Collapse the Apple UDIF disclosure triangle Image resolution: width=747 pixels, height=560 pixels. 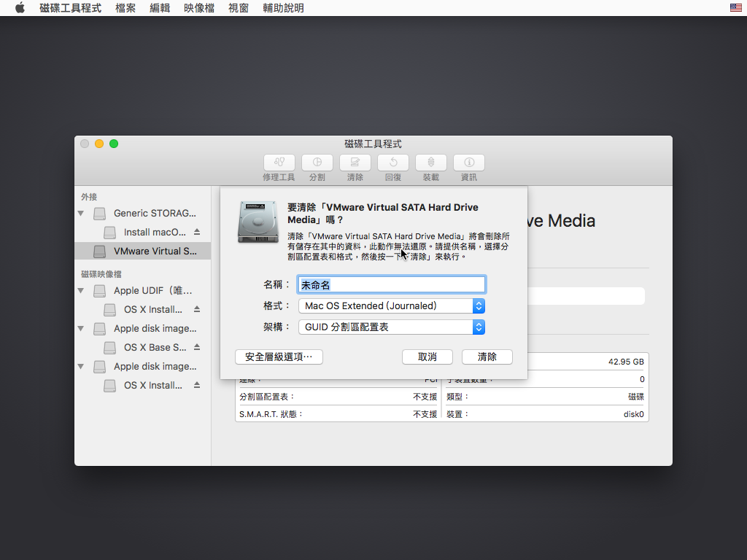click(x=81, y=290)
